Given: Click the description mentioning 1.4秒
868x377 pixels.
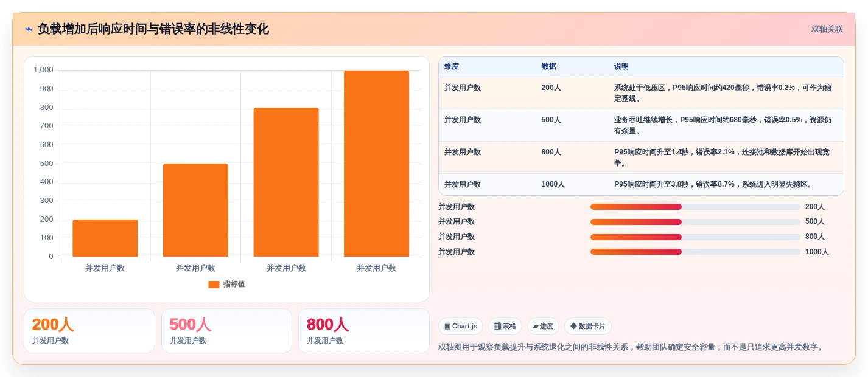Looking at the screenshot, I should pyautogui.click(x=723, y=157).
